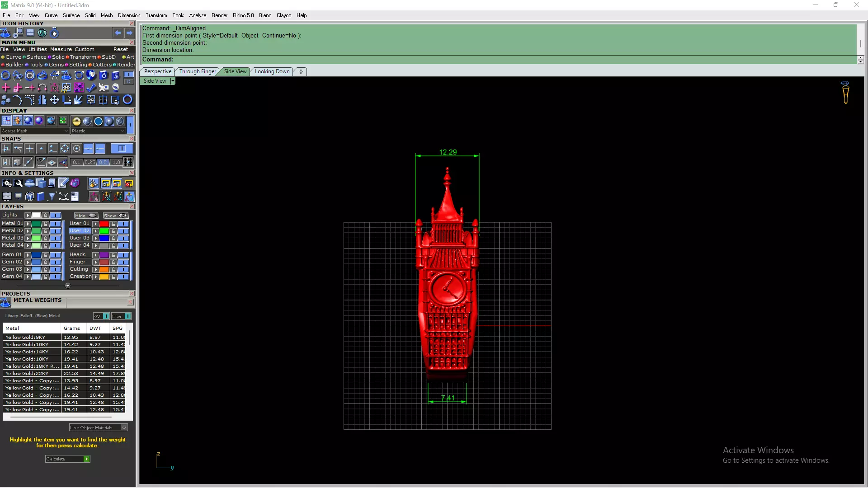Switch to the Looking Down viewport tab
Viewport: 868px width, 488px height.
(x=272, y=71)
